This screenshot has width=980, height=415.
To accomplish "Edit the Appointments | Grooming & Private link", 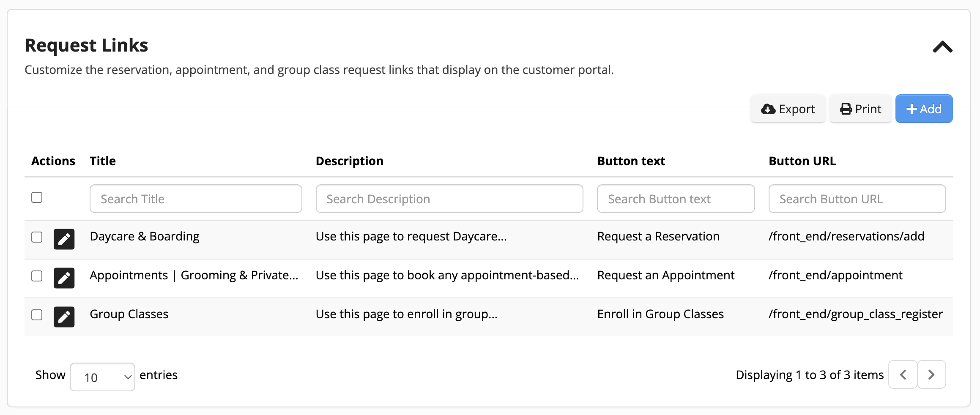I will point(64,278).
